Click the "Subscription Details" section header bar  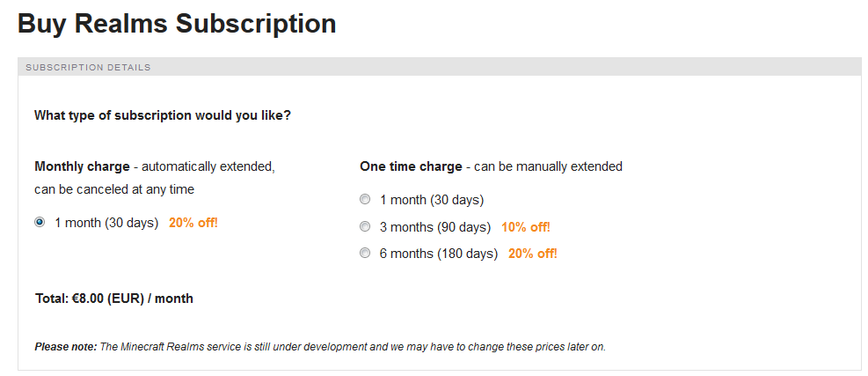(x=88, y=67)
